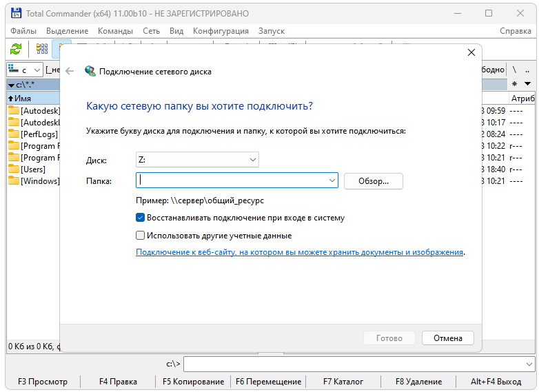Click the green Refresh icon in Total Commander toolbar
This screenshot has height=392, width=539.
click(x=16, y=49)
